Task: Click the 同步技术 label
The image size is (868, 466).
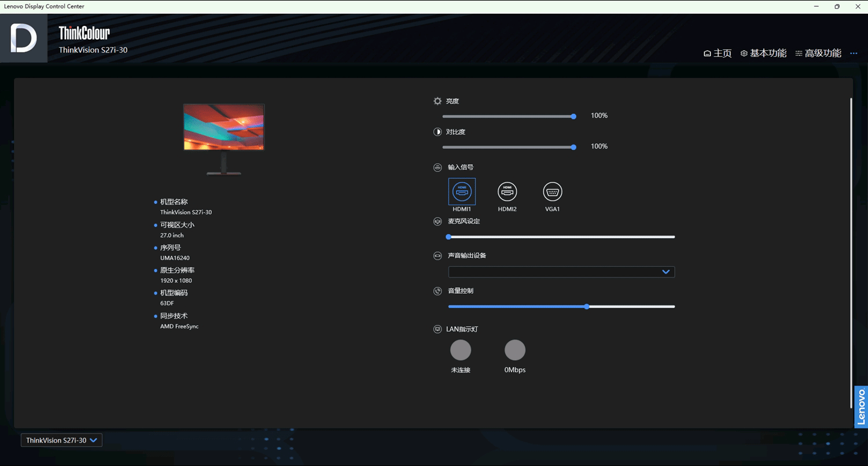Action: (x=174, y=316)
